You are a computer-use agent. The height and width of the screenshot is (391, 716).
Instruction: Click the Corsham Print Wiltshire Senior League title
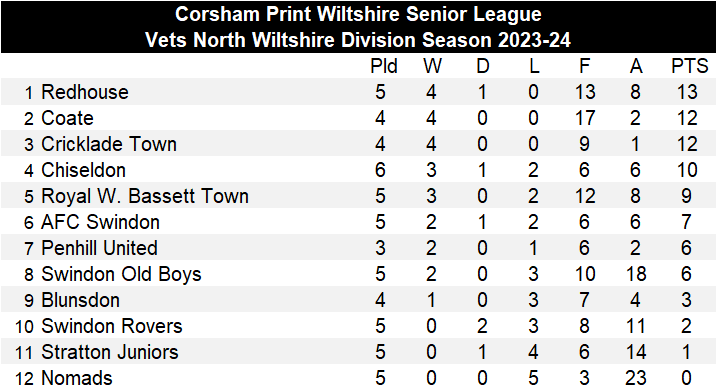pos(358,15)
